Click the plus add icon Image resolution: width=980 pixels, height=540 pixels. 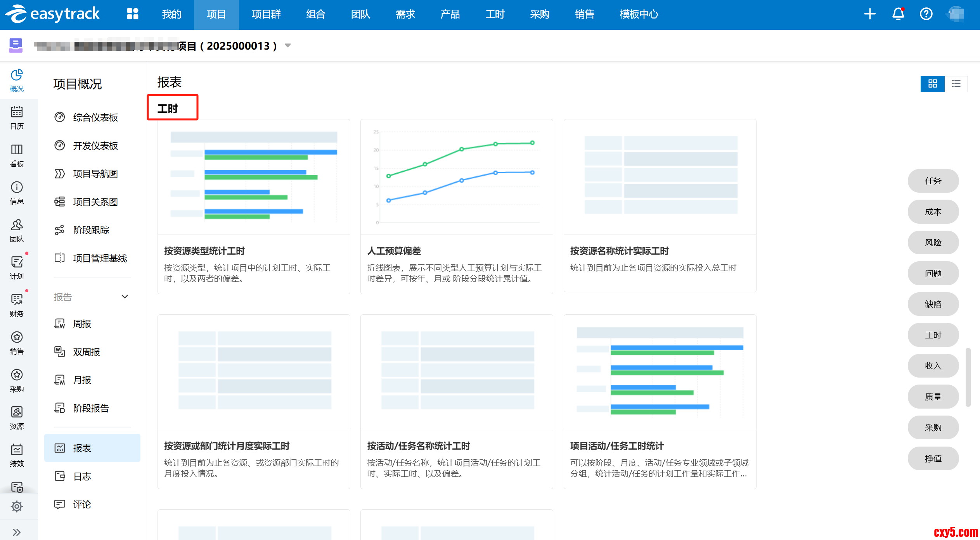tap(870, 14)
